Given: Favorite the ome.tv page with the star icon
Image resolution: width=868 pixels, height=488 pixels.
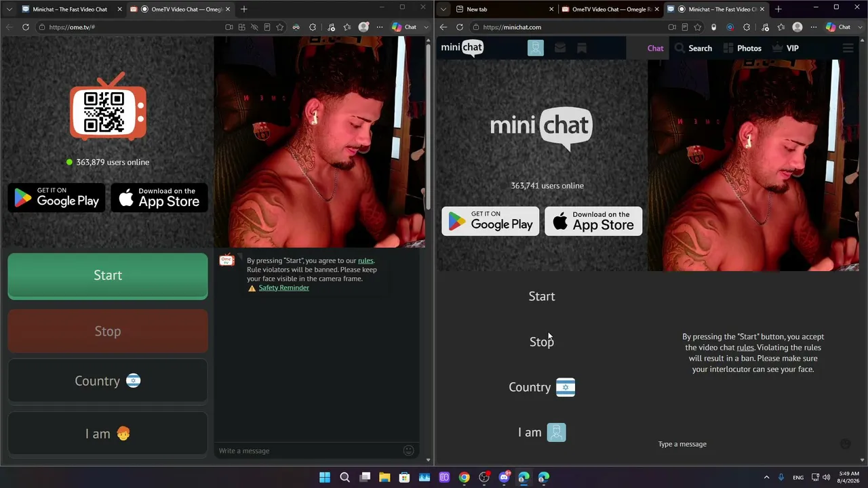Looking at the screenshot, I should click(279, 27).
